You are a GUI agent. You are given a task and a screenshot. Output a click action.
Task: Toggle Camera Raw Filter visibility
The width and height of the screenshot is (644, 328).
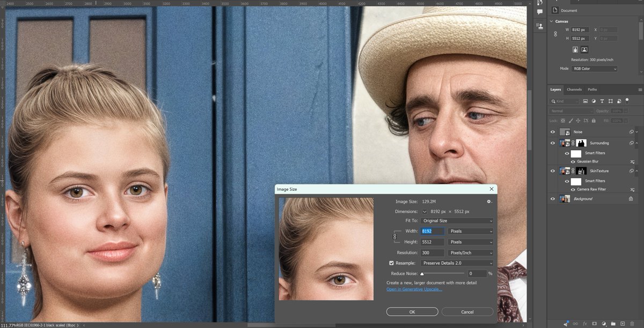pyautogui.click(x=572, y=190)
